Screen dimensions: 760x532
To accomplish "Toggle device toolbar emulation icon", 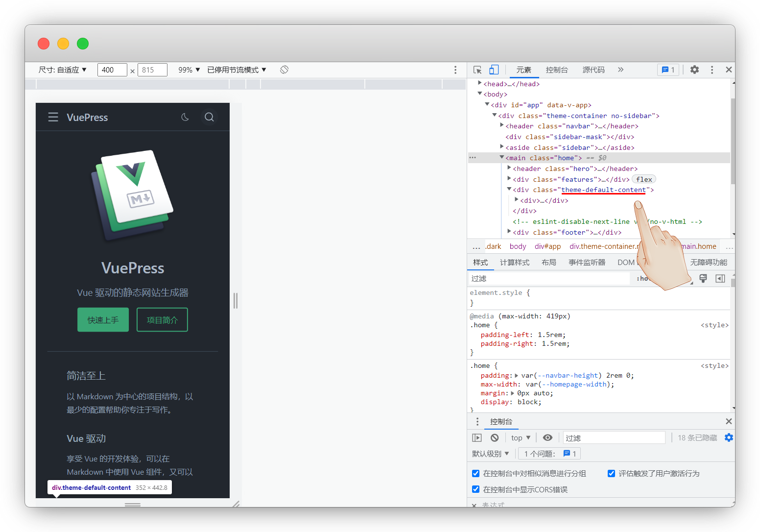I will [x=494, y=70].
